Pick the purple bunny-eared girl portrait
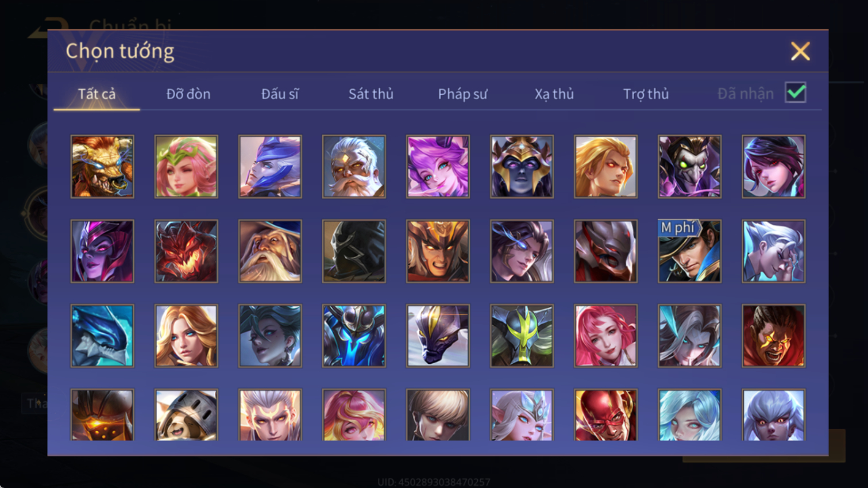The width and height of the screenshot is (868, 488). [x=438, y=167]
